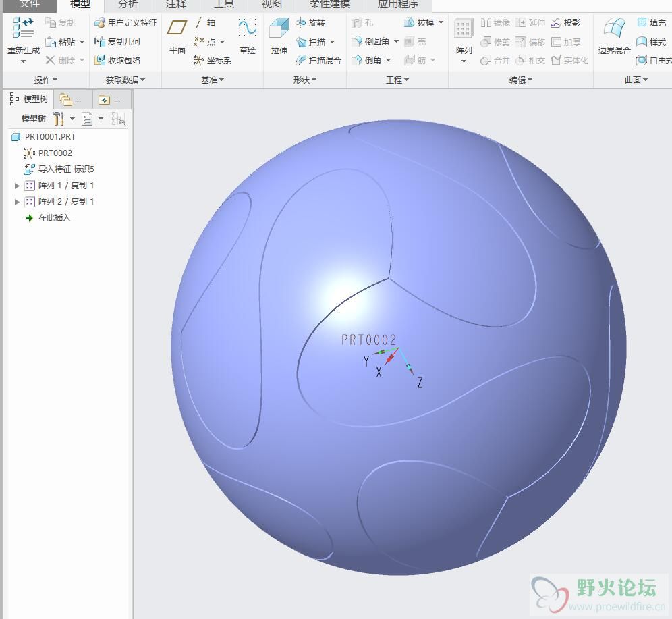Click the 重新生成 regenerate icon
672x619 pixels.
[23, 28]
